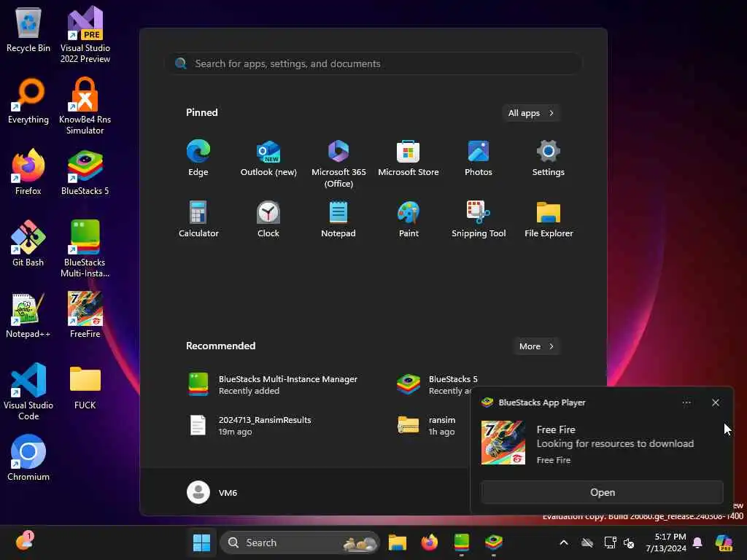Select Chromium desktop shortcut
Viewport: 747px width, 560px height.
pyautogui.click(x=28, y=458)
